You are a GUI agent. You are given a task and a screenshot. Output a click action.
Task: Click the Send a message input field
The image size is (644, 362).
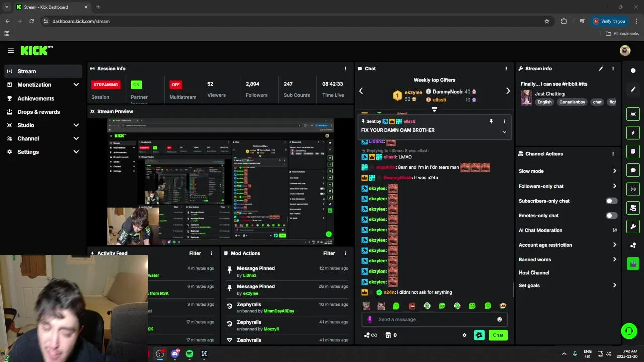click(434, 319)
